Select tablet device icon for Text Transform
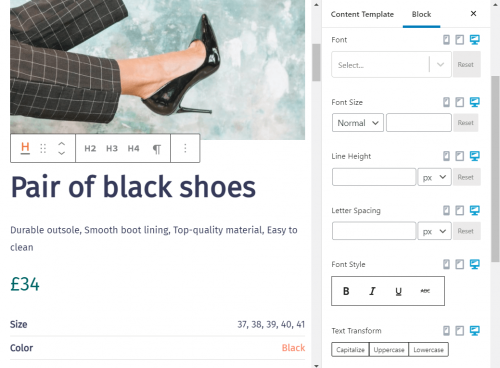The height and width of the screenshot is (368, 500). (x=460, y=331)
